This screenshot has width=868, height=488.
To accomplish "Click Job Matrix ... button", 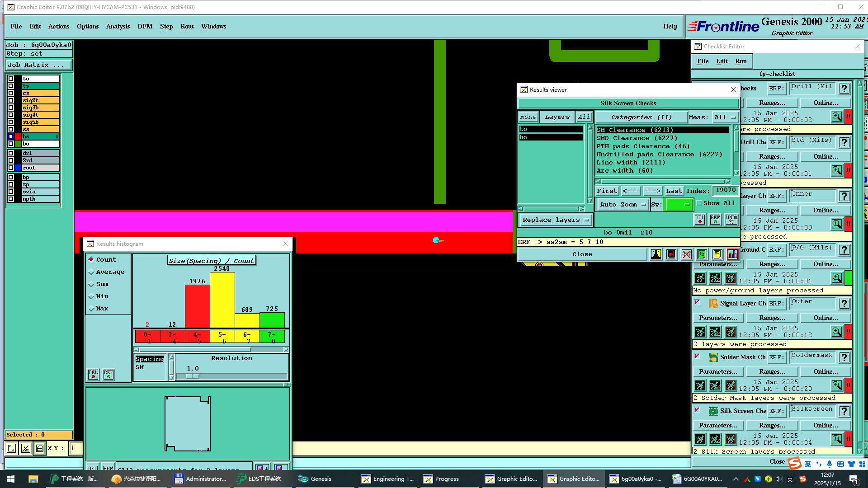I will tap(38, 65).
